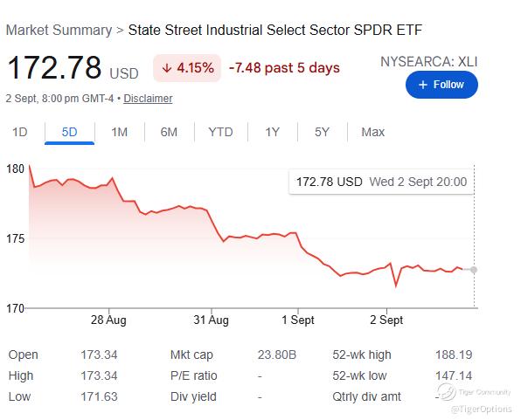This screenshot has width=521, height=420.
Task: Click the plus icon in Follow
Action: (422, 85)
